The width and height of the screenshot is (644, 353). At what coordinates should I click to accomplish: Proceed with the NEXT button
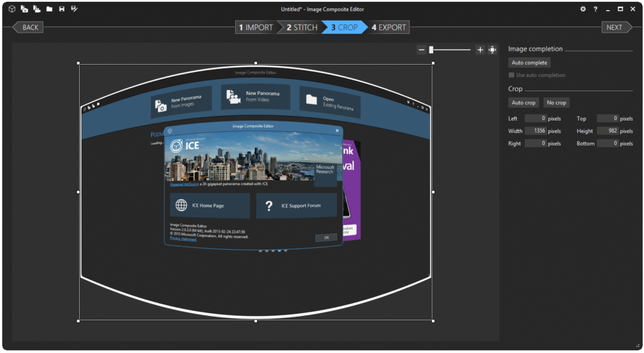pyautogui.click(x=616, y=28)
